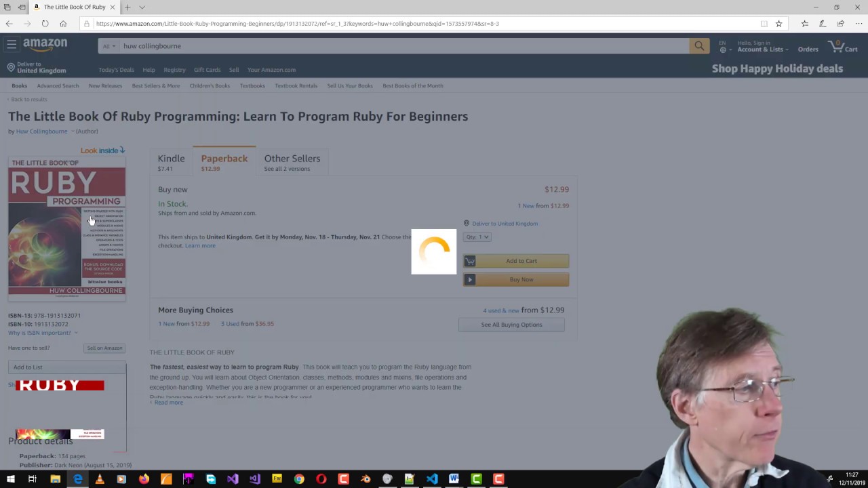Open Children's Books category
The height and width of the screenshot is (488, 868).
(x=210, y=85)
